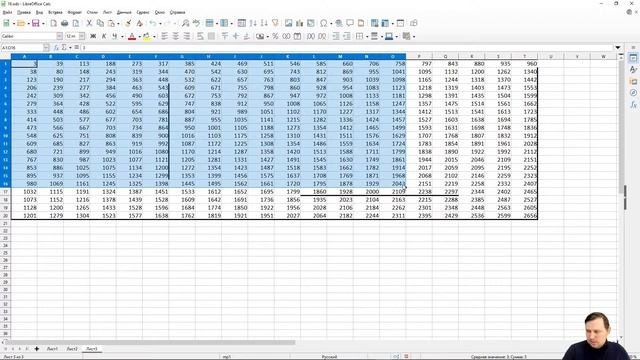Click the Sort Descending icon
The width and height of the screenshot is (640, 360).
pyautogui.click(x=264, y=23)
